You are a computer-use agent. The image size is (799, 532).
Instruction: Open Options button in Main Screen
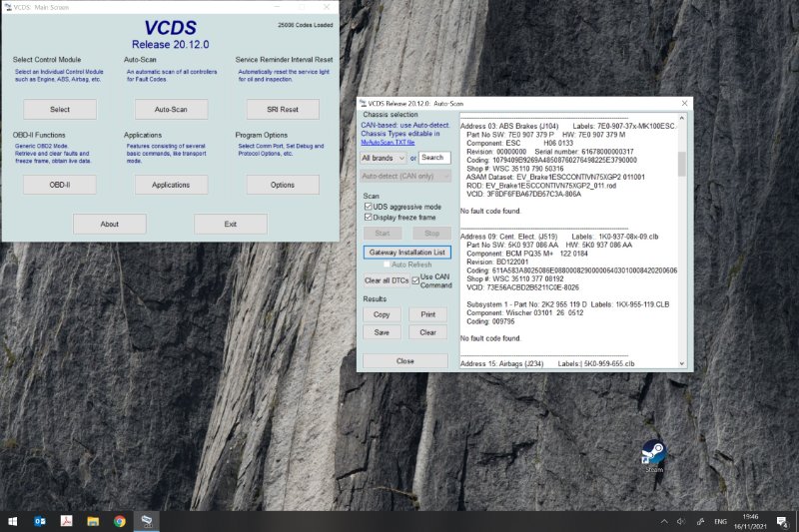[283, 185]
